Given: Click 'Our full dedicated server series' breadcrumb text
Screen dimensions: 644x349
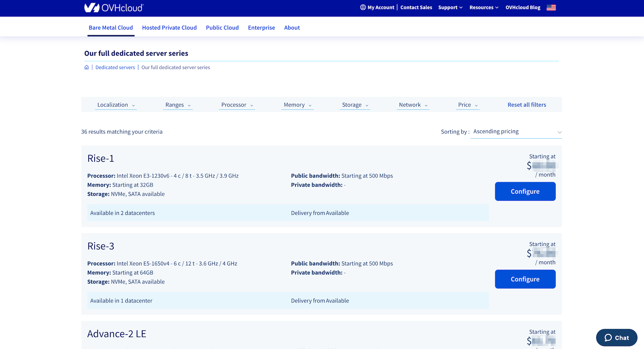Looking at the screenshot, I should pos(175,67).
